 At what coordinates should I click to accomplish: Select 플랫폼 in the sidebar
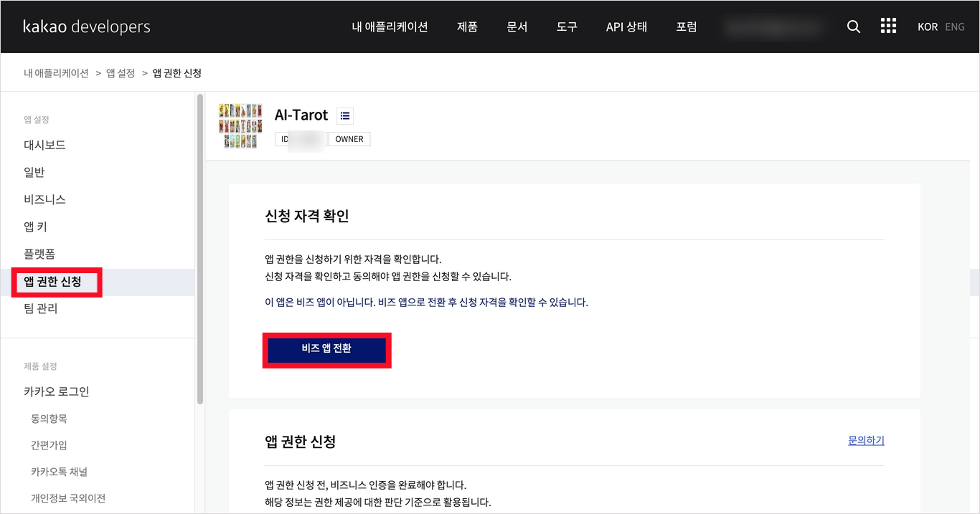[x=39, y=254]
